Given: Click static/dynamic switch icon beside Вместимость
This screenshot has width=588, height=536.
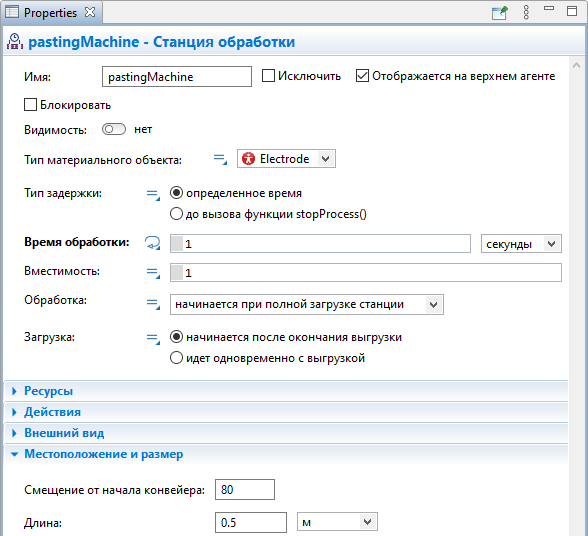Looking at the screenshot, I should tap(153, 272).
